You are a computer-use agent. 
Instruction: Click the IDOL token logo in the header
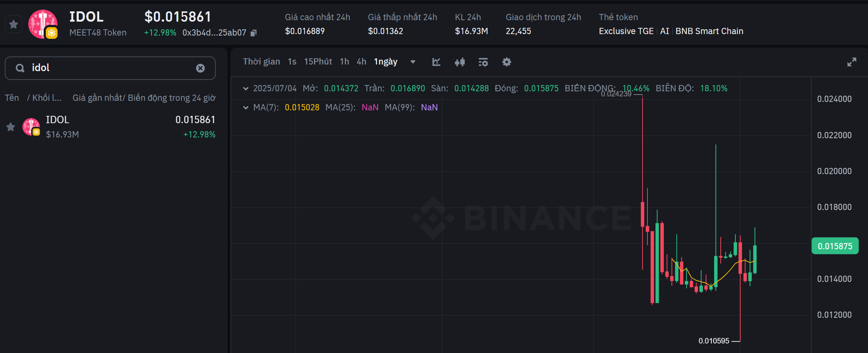point(43,24)
